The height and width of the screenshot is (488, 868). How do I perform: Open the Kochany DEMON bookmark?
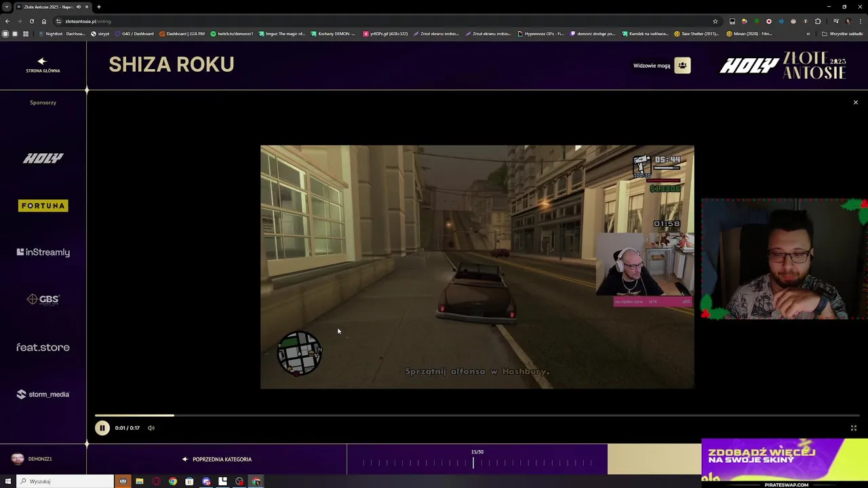(333, 33)
